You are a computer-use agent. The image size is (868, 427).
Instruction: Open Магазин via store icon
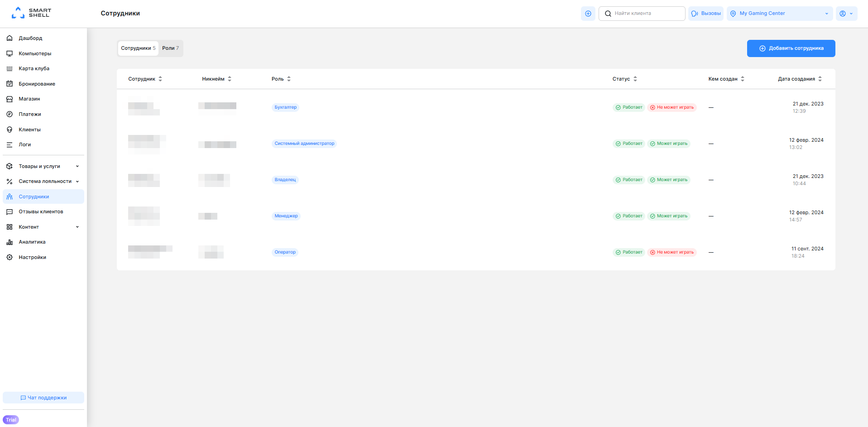coord(10,99)
